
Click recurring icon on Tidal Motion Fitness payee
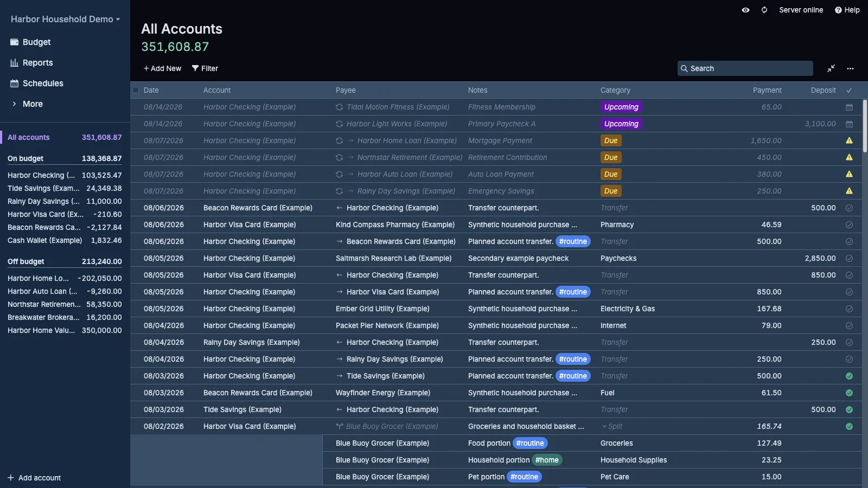click(339, 107)
